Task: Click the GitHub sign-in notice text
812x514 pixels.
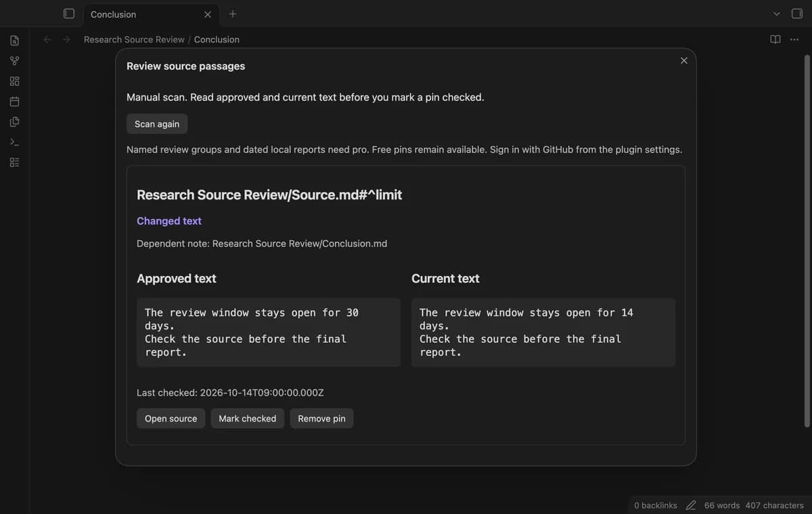Action: pyautogui.click(x=405, y=149)
